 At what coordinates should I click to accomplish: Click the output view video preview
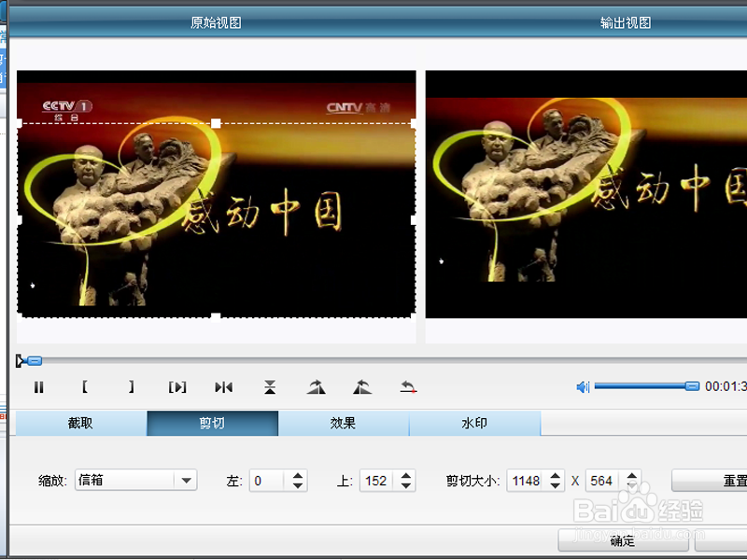(586, 194)
